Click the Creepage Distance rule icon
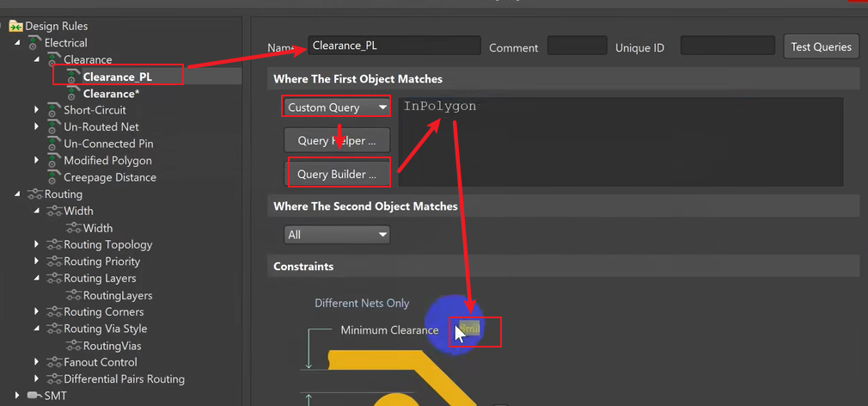The image size is (868, 406). coord(54,177)
